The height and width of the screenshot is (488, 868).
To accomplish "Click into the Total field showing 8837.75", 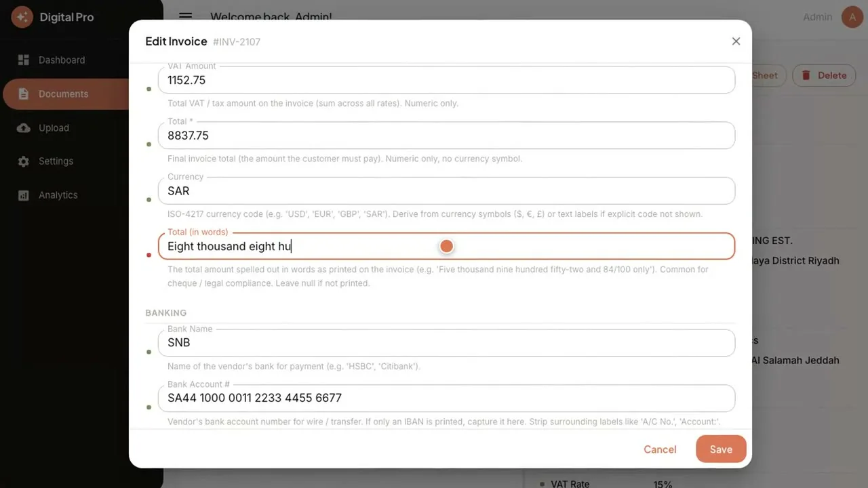I will point(446,136).
